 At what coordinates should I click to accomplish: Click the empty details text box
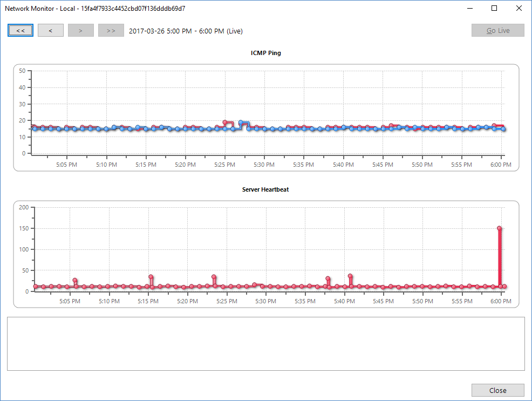tap(265, 344)
